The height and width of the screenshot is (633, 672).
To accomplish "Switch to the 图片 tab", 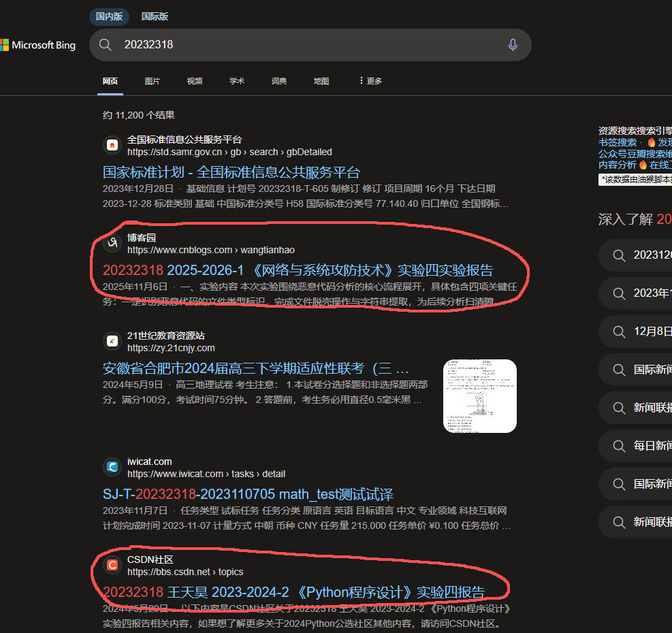I will point(153,80).
